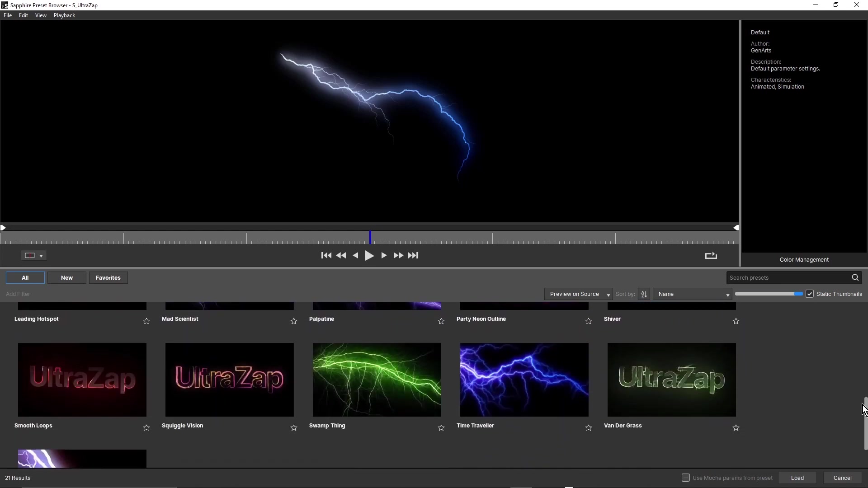Step back one frame

coord(356,256)
